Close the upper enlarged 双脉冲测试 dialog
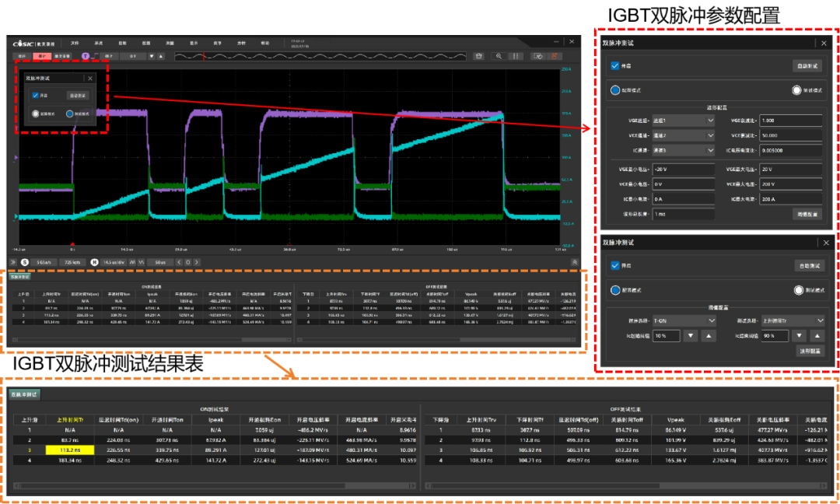 [x=824, y=44]
